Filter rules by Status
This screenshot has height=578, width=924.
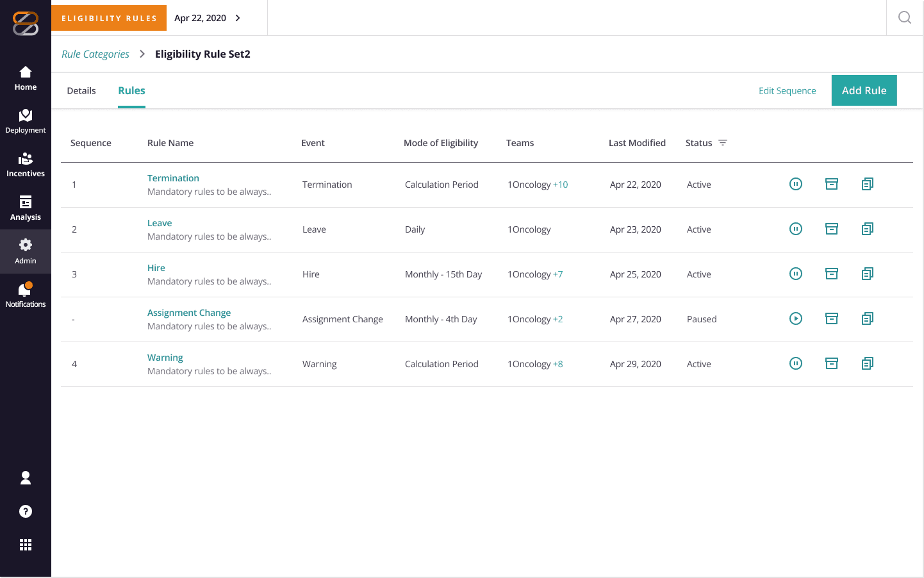tap(723, 143)
